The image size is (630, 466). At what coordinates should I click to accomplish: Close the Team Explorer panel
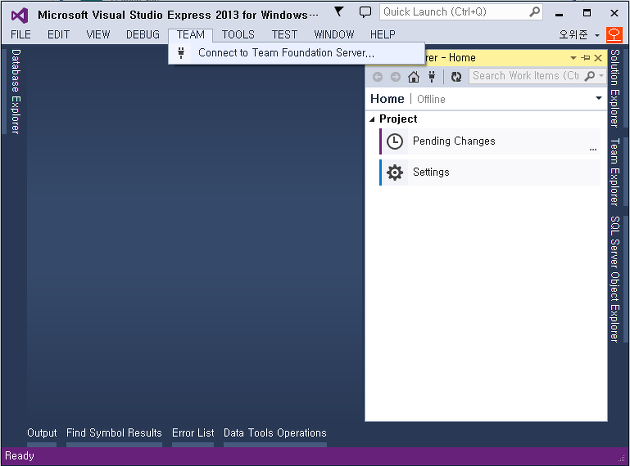point(598,58)
